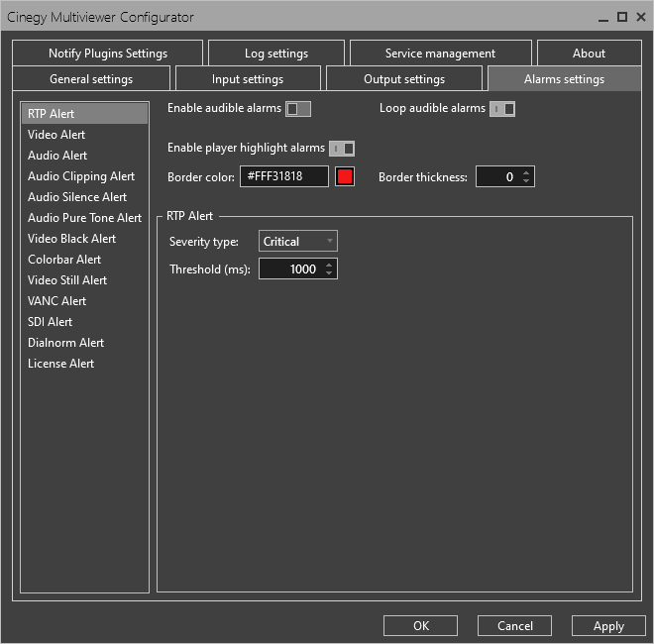The image size is (654, 644).
Task: Select Video Alert in the list
Action: coord(84,135)
